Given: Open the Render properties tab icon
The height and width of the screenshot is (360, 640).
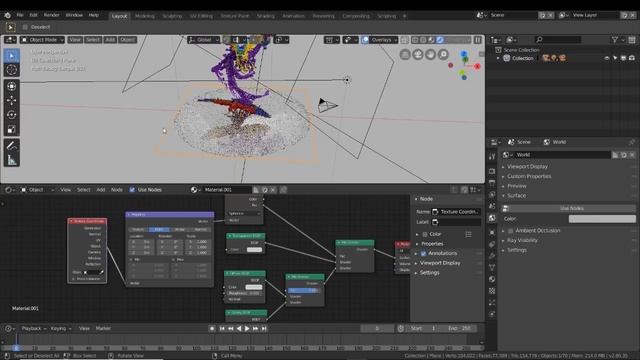Looking at the screenshot, I should 492,171.
